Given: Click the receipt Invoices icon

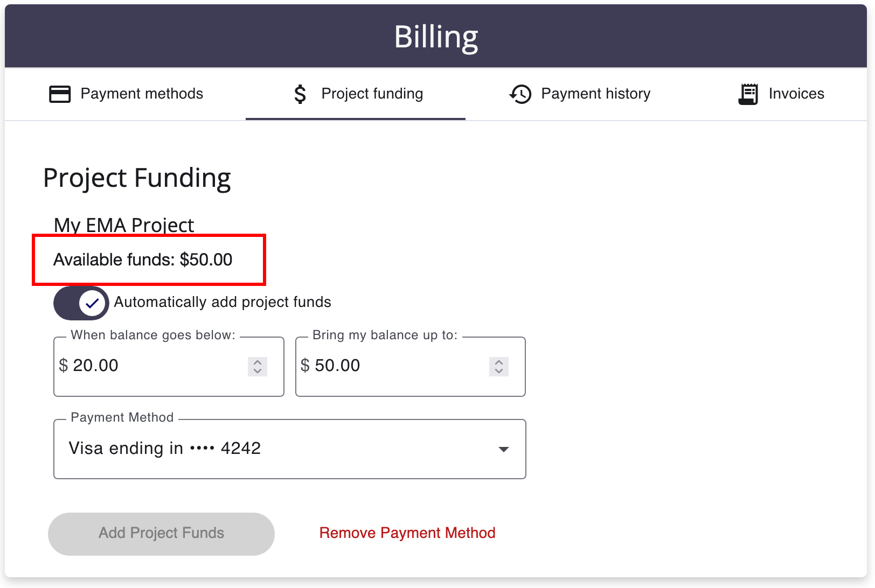Looking at the screenshot, I should point(748,94).
